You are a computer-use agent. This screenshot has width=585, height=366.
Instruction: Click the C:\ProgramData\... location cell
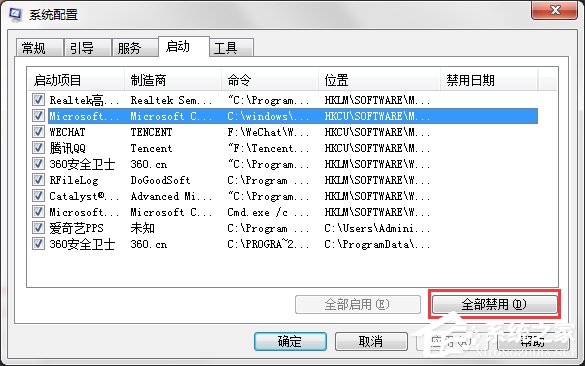(x=377, y=244)
